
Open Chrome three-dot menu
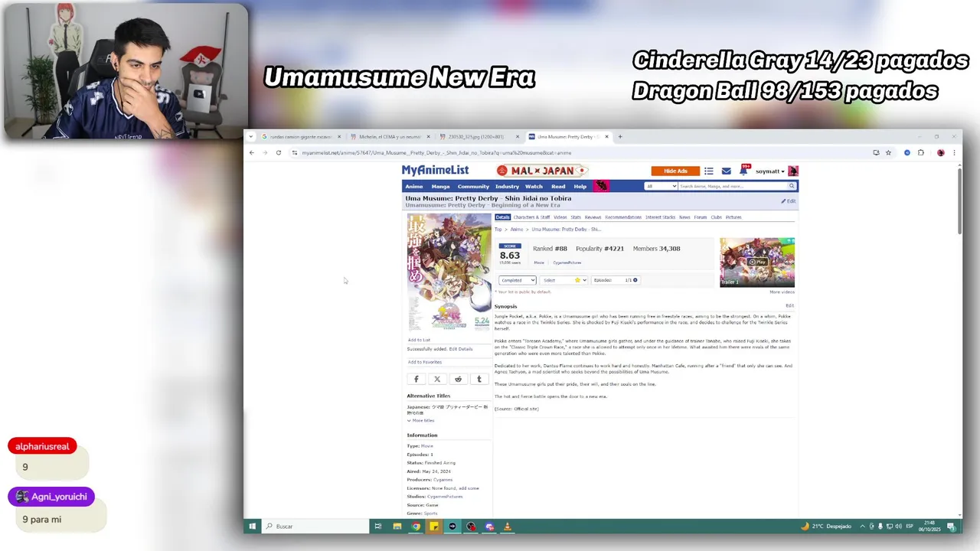tap(954, 152)
